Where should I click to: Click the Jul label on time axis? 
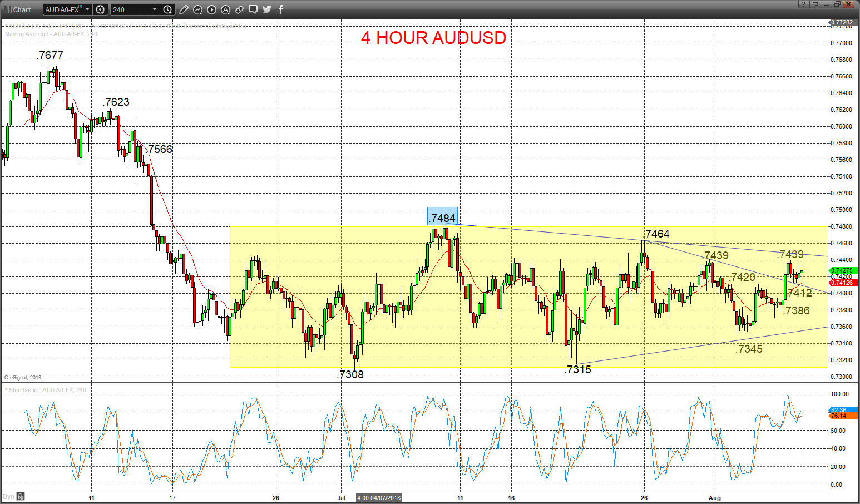[x=342, y=498]
